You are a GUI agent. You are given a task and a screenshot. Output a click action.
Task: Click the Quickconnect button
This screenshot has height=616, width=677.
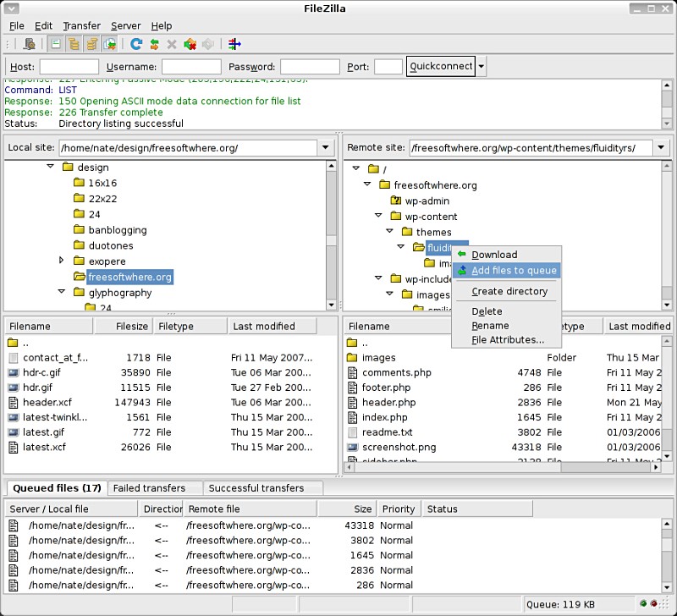click(440, 67)
